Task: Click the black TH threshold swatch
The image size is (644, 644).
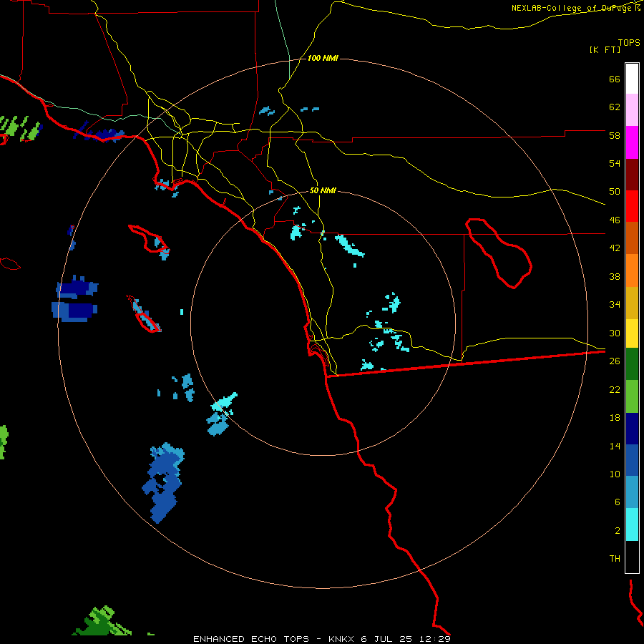Action: coord(632,557)
